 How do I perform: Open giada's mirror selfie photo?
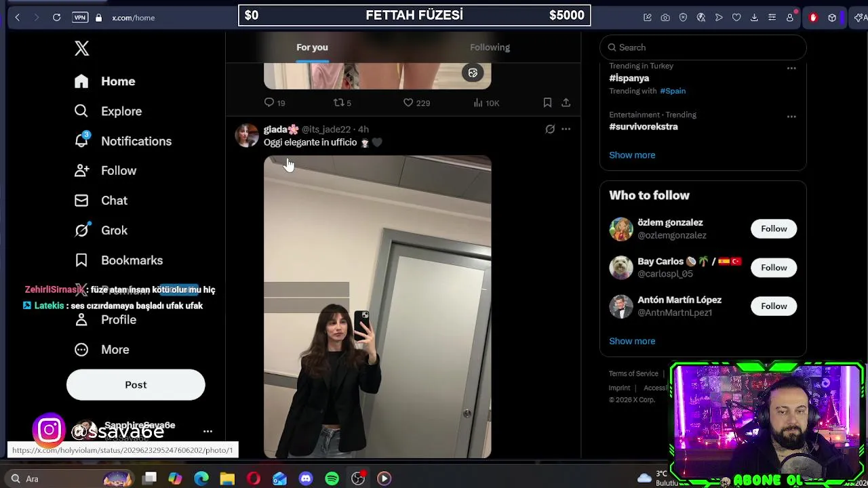[377, 307]
